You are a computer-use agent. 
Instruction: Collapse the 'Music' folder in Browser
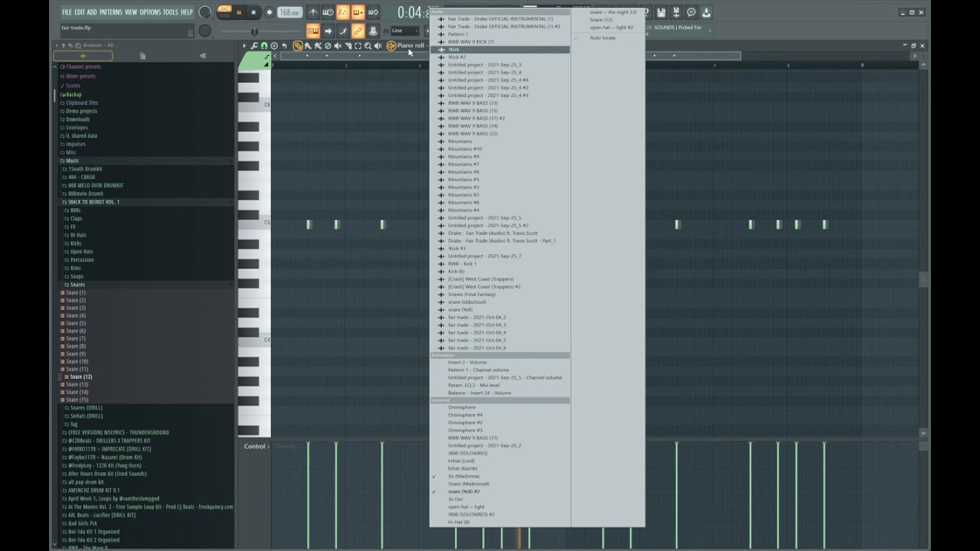(70, 161)
